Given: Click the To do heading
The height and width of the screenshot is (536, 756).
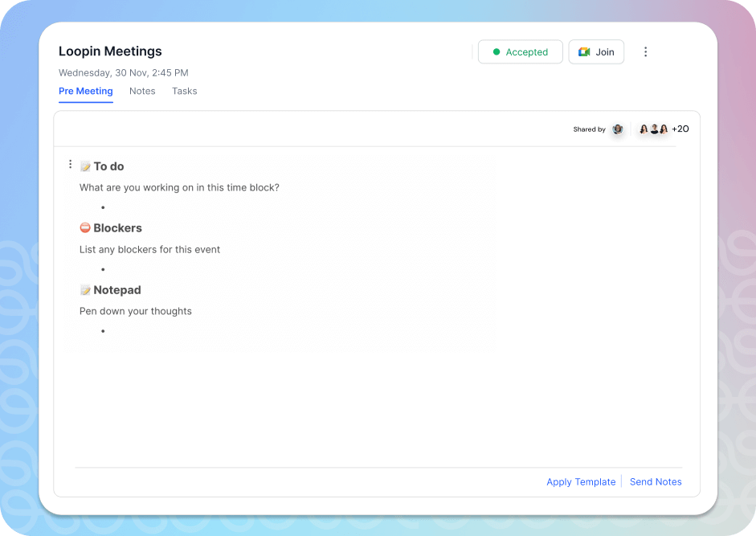Looking at the screenshot, I should [x=108, y=166].
